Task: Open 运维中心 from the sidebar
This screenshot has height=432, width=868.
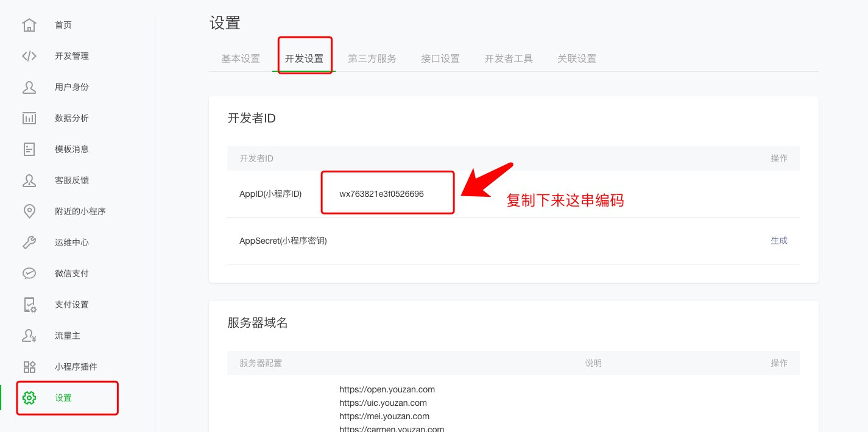Action: tap(72, 243)
